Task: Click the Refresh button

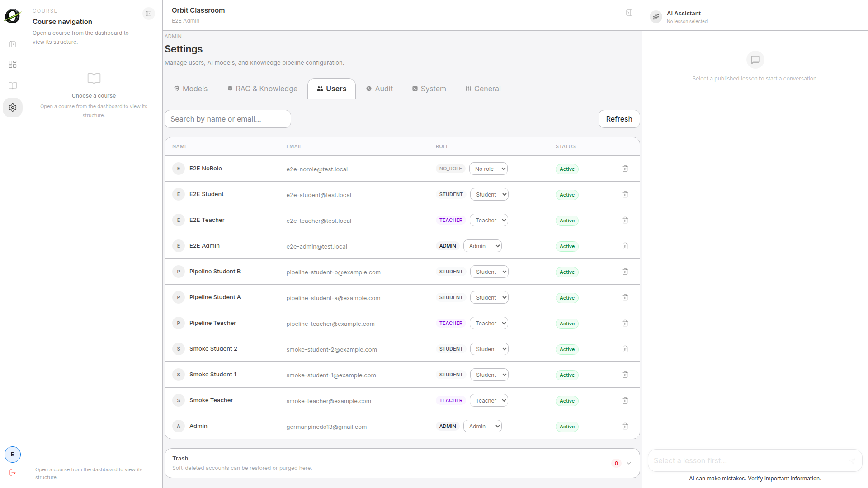Action: coord(619,119)
